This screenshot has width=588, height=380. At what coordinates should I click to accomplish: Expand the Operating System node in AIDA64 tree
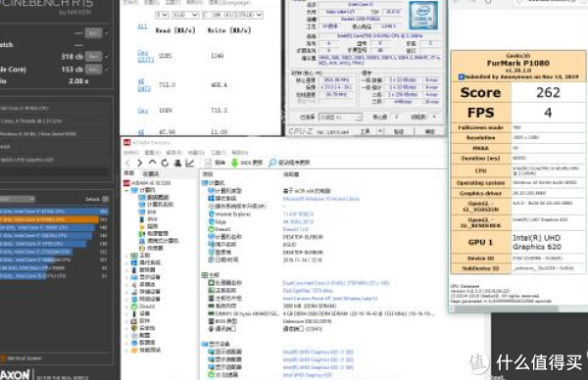pos(126,262)
